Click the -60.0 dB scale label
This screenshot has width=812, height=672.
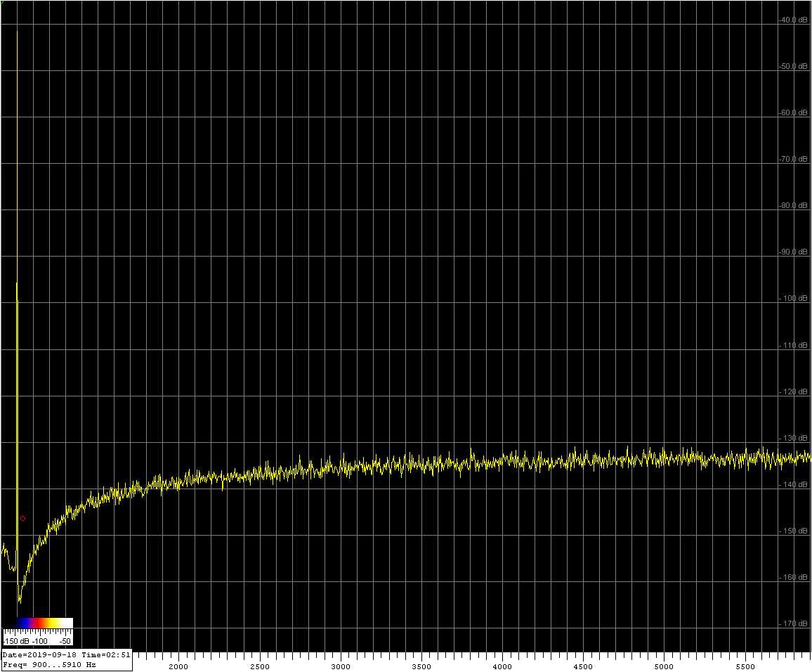click(x=793, y=112)
